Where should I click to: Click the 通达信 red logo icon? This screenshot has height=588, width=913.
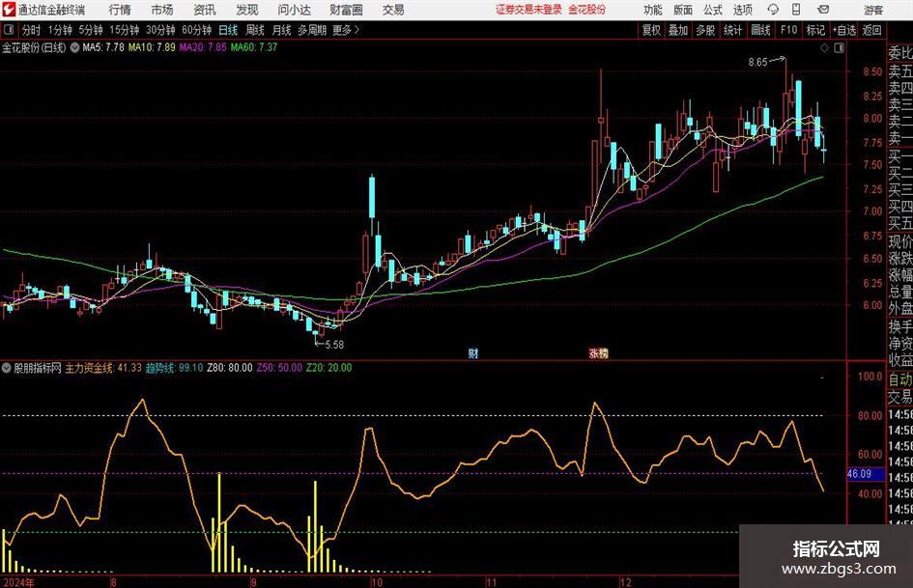click(x=9, y=10)
